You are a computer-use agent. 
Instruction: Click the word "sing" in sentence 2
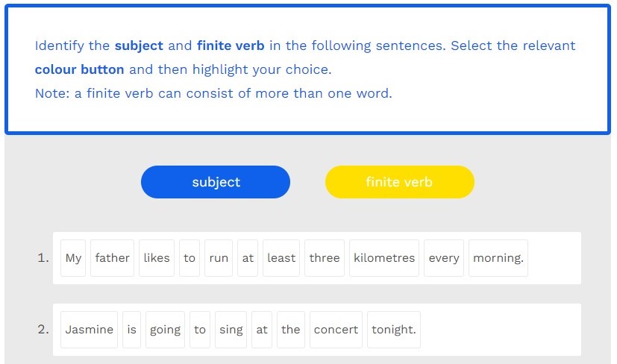[x=231, y=330]
